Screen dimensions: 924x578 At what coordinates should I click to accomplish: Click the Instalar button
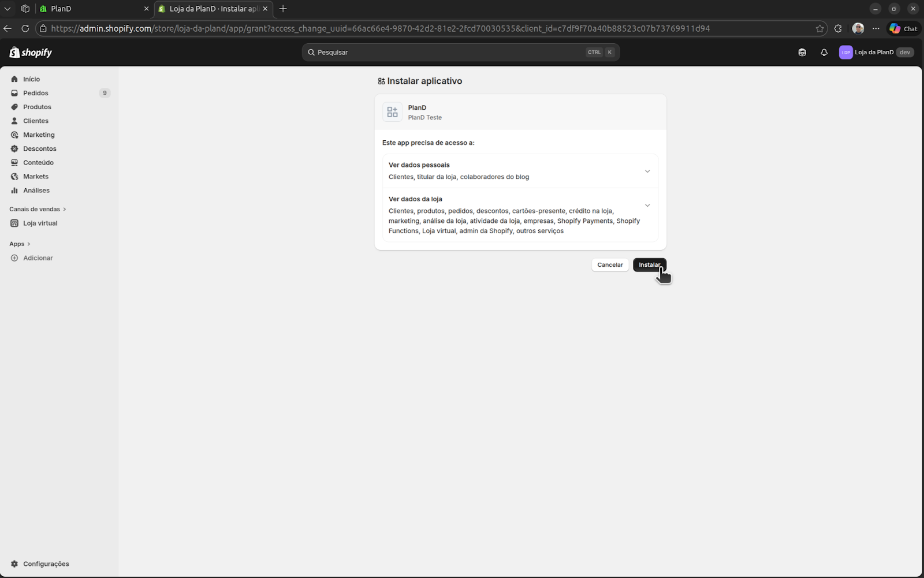pos(650,264)
